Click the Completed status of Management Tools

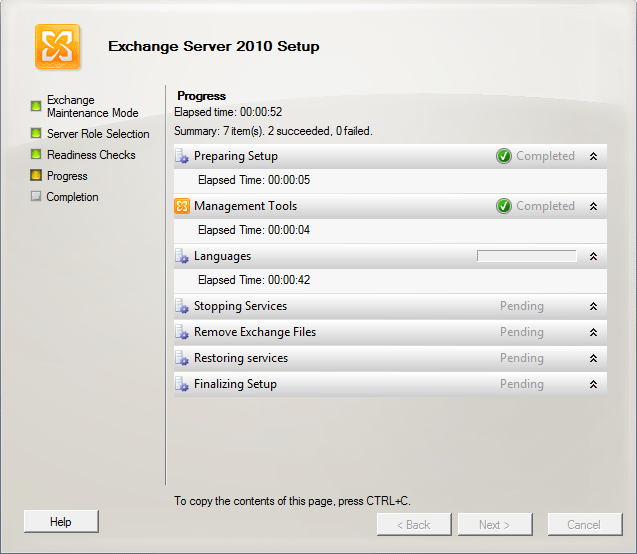(x=545, y=206)
